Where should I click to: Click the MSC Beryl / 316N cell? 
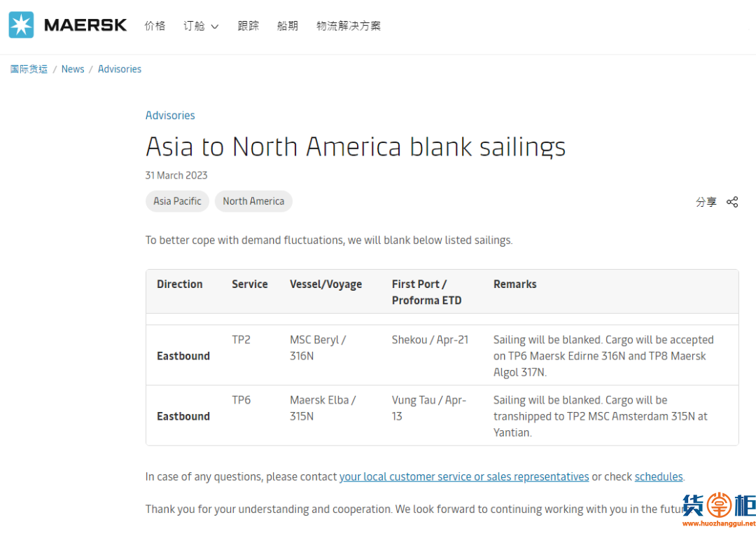[318, 348]
